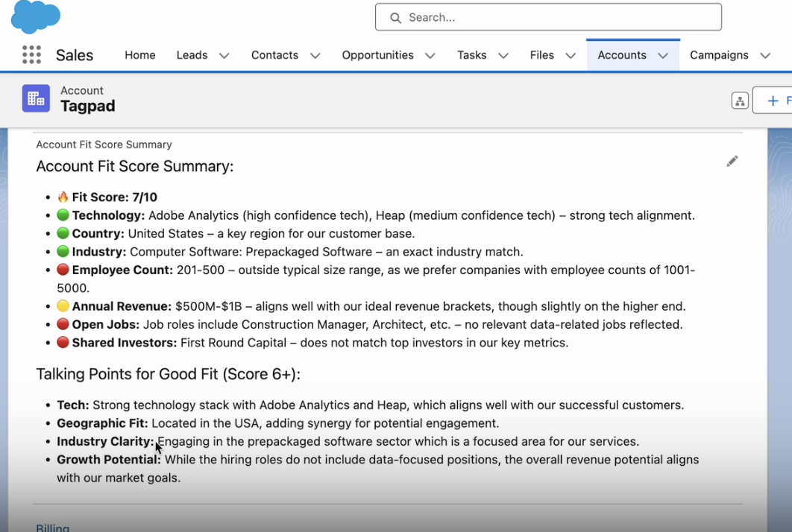Click the 'Industry:' label text
Viewport: 792px width, 532px height.
pyautogui.click(x=99, y=252)
